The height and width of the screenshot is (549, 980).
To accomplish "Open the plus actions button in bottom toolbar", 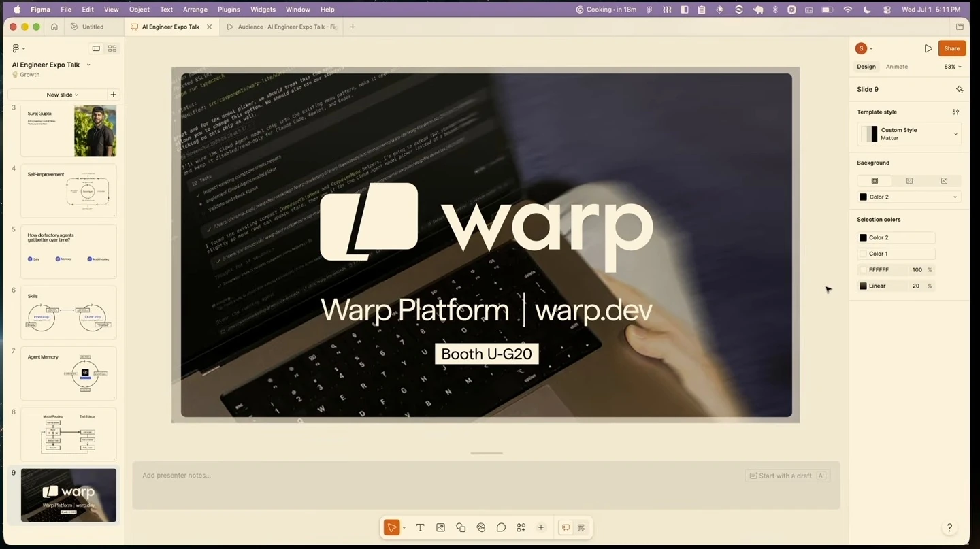I will pyautogui.click(x=541, y=527).
